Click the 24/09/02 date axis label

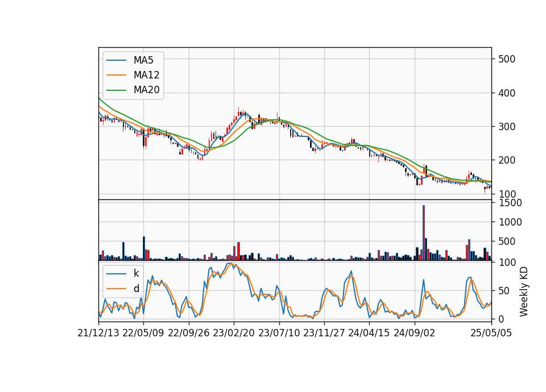415,333
